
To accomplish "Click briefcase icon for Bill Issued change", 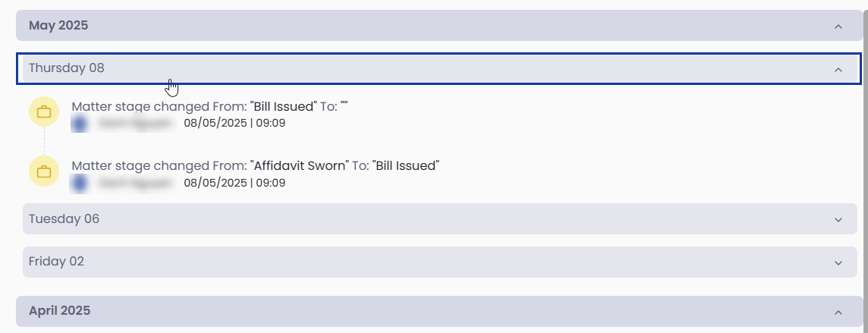I will (x=44, y=112).
